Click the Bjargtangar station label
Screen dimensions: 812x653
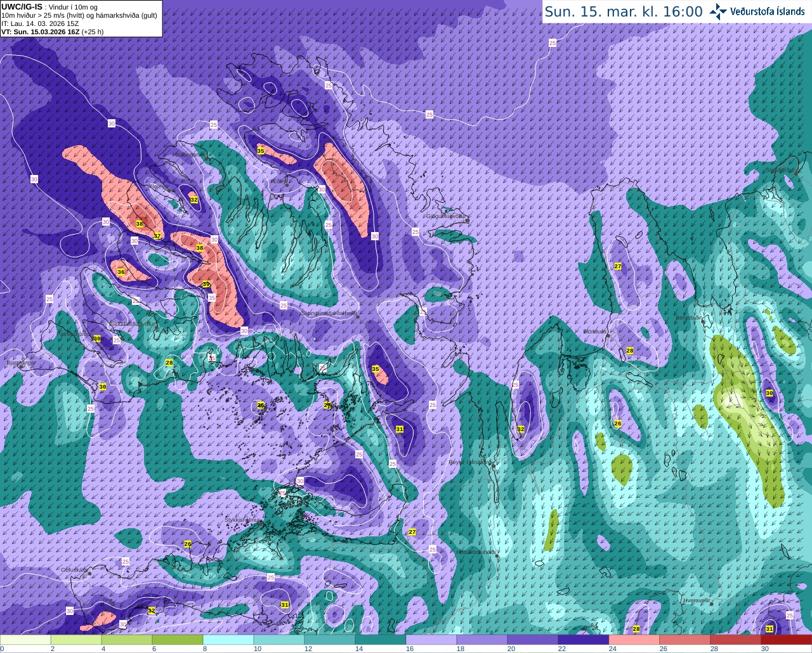coord(21,363)
